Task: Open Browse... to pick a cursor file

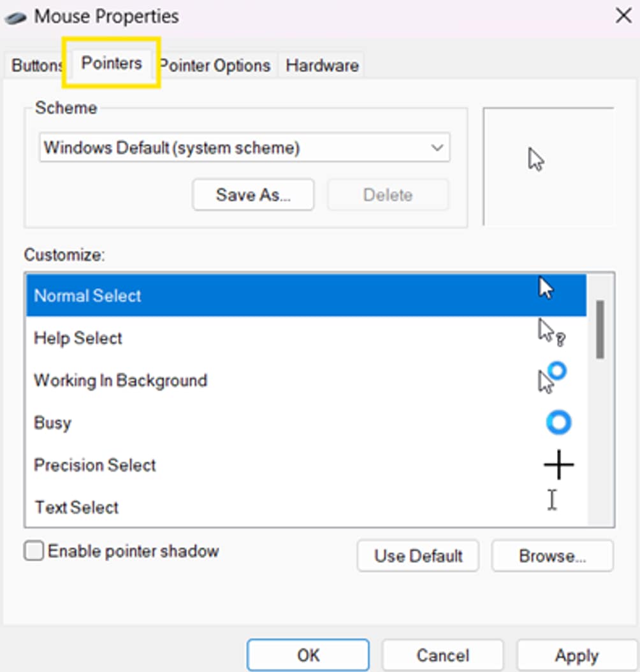Action: click(552, 556)
